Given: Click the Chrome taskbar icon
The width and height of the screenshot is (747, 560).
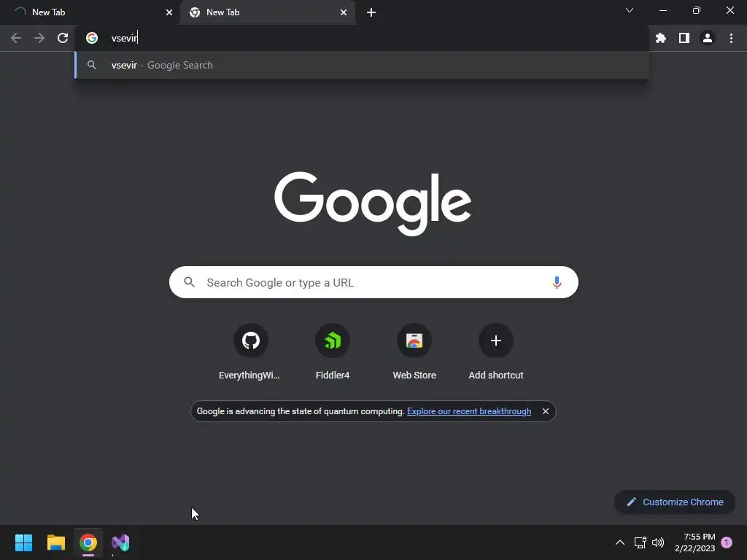Looking at the screenshot, I should coord(88,542).
